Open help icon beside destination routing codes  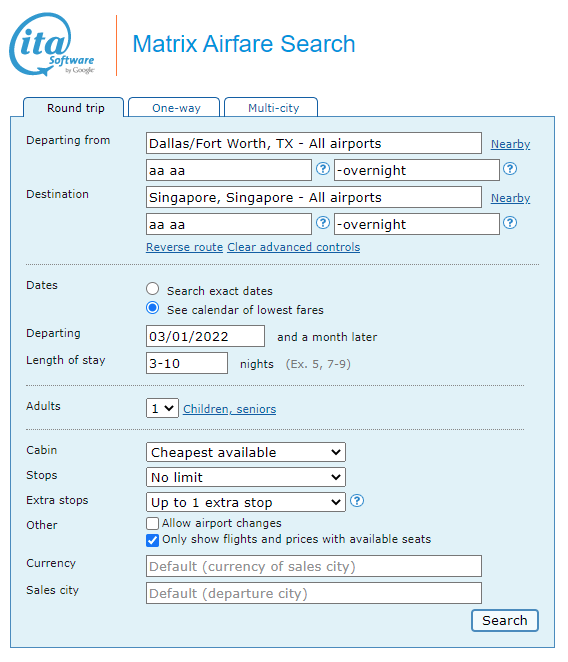[x=323, y=222]
